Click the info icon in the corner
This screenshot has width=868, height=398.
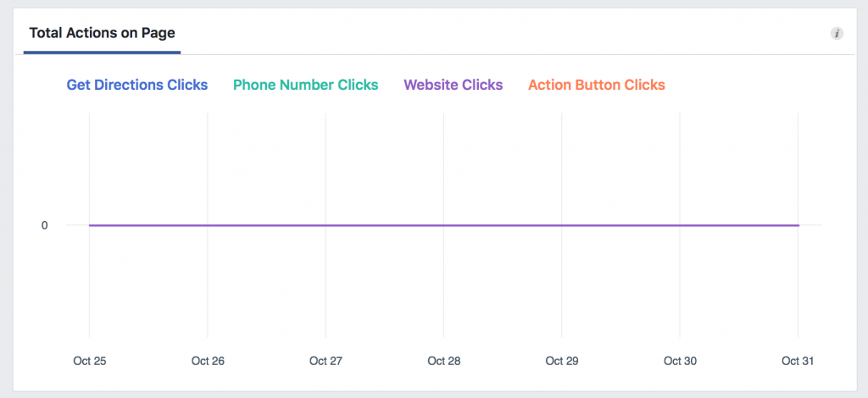(837, 34)
